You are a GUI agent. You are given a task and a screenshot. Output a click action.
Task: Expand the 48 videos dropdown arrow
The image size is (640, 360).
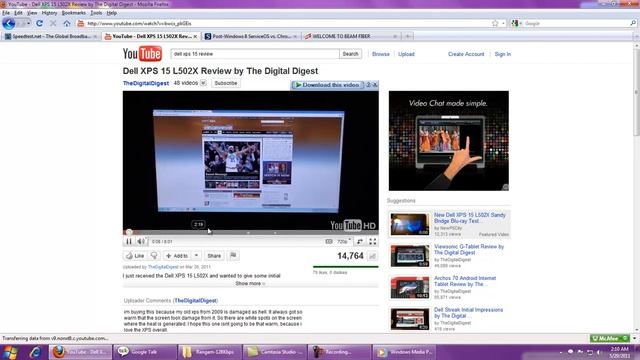(x=203, y=83)
